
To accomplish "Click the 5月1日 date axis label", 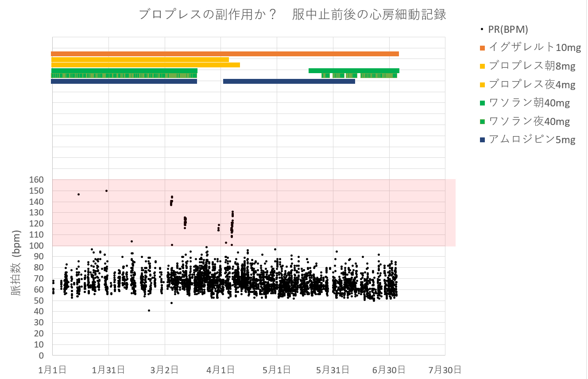I will [277, 369].
